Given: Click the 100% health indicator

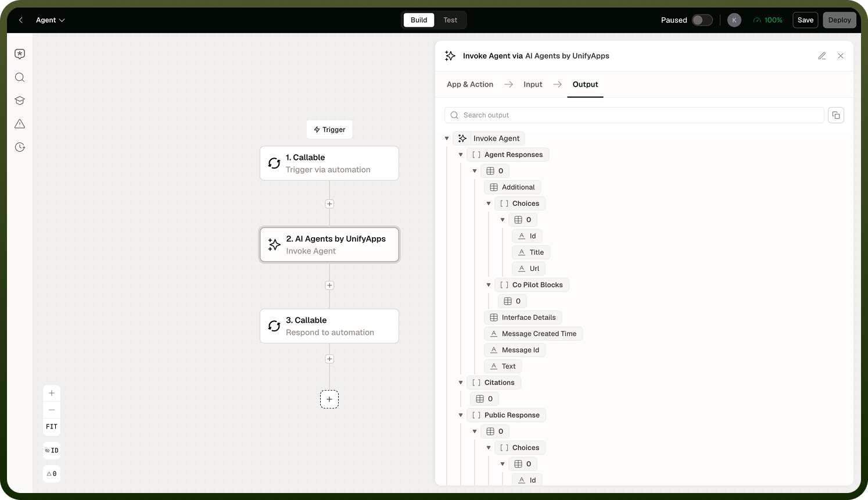Looking at the screenshot, I should click(768, 20).
